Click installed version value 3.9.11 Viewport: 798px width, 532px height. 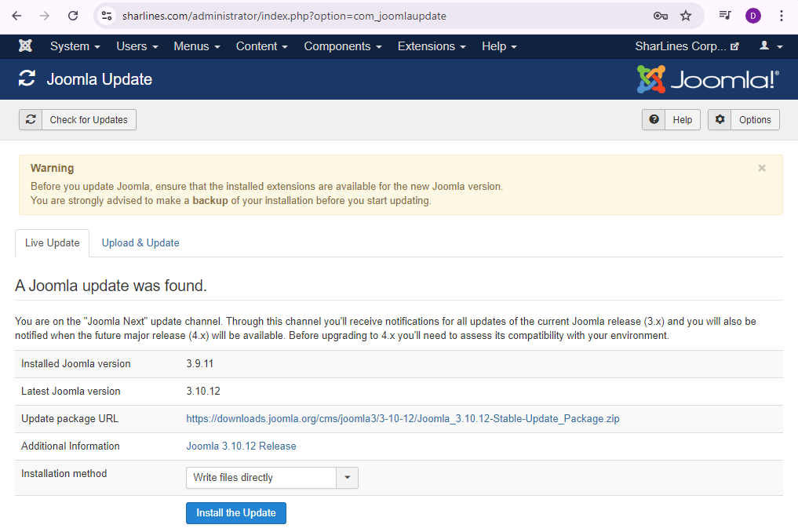click(x=199, y=363)
